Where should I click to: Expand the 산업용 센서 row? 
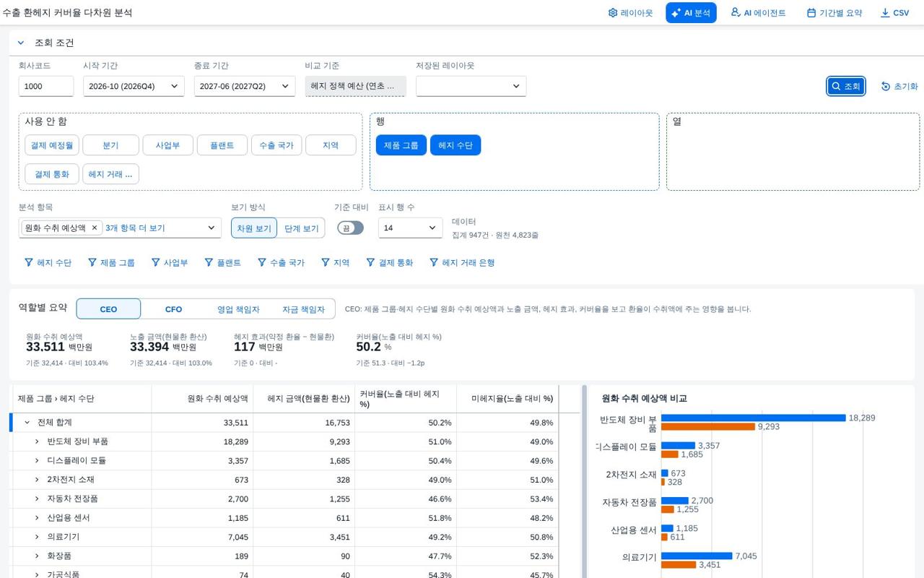point(37,518)
